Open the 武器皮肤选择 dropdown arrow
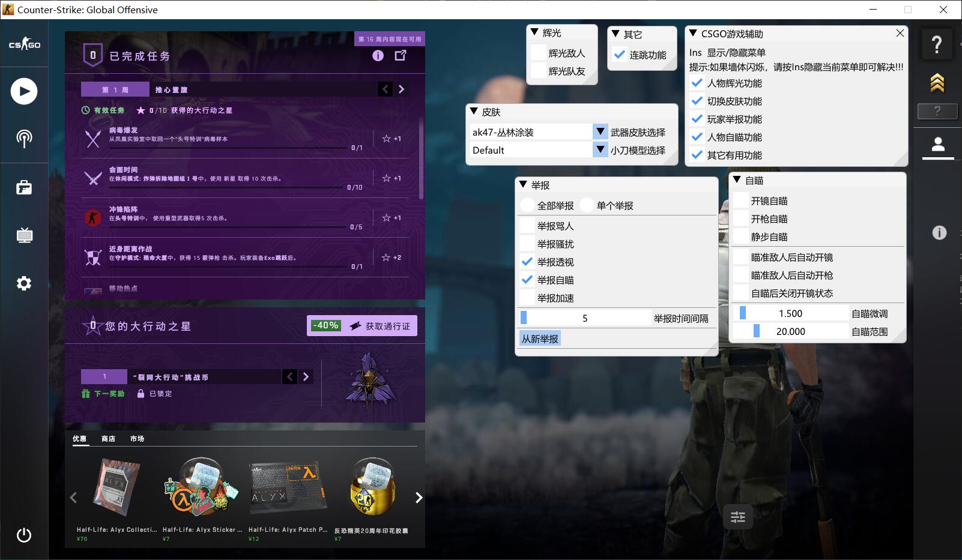The image size is (962, 560). point(600,131)
